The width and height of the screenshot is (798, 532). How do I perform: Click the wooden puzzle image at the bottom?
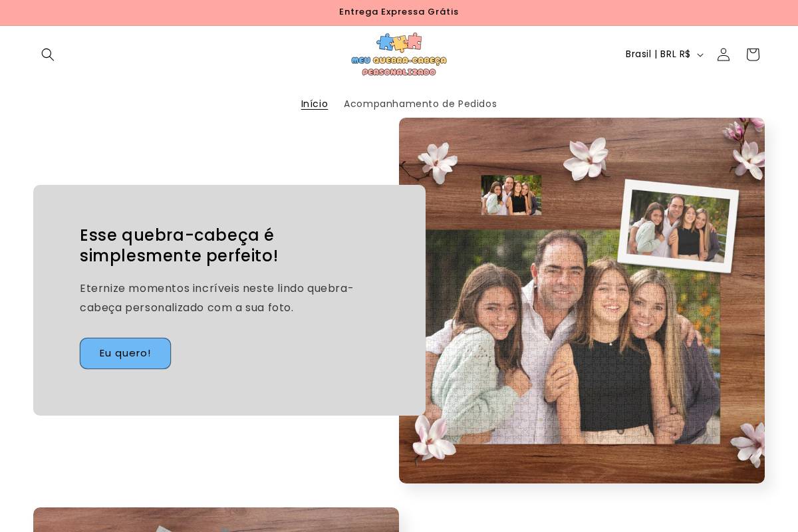[x=216, y=522]
